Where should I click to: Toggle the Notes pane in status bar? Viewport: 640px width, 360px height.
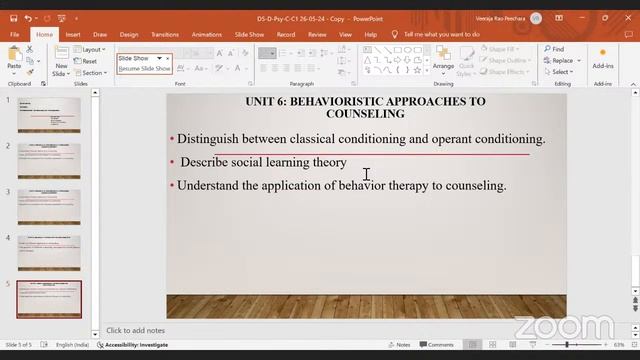pyautogui.click(x=399, y=345)
